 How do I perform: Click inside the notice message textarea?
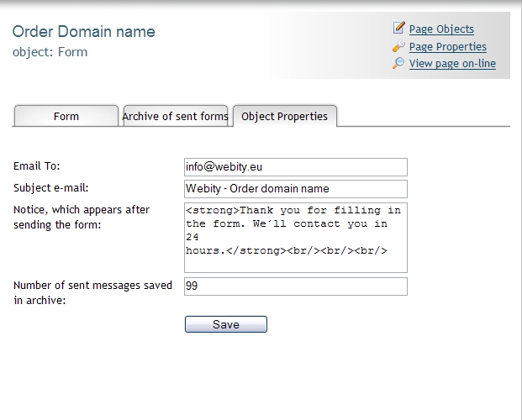296,238
